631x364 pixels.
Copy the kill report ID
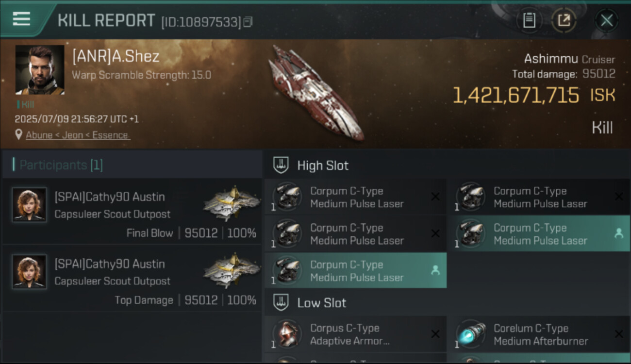point(248,22)
